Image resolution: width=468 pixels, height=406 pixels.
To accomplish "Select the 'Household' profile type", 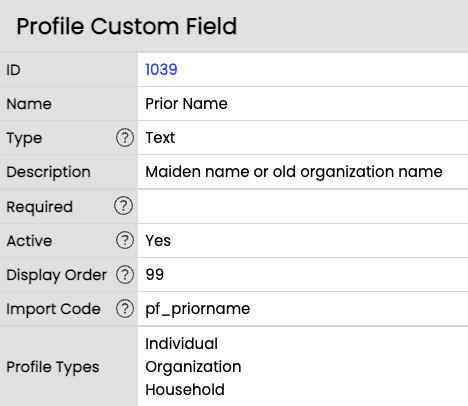I will tap(185, 390).
